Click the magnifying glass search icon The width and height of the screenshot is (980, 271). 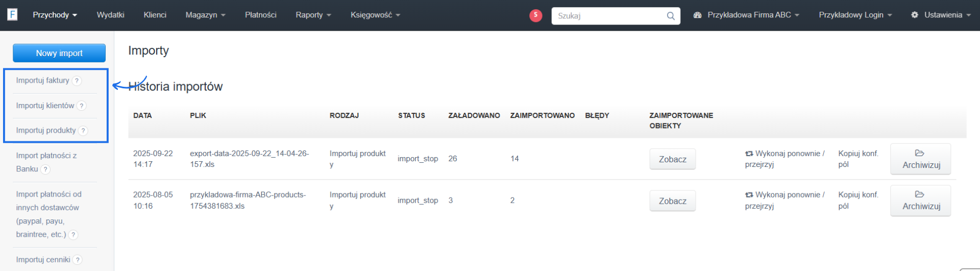[671, 16]
